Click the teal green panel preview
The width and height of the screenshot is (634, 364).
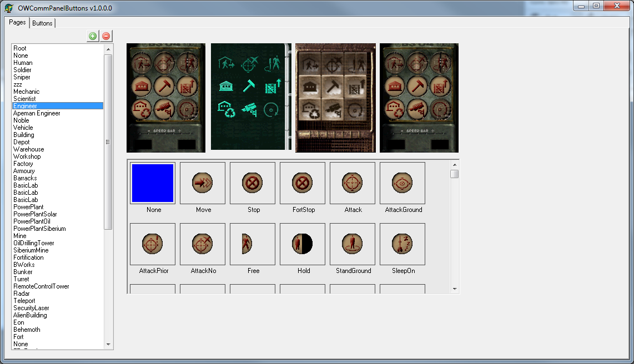pos(251,97)
